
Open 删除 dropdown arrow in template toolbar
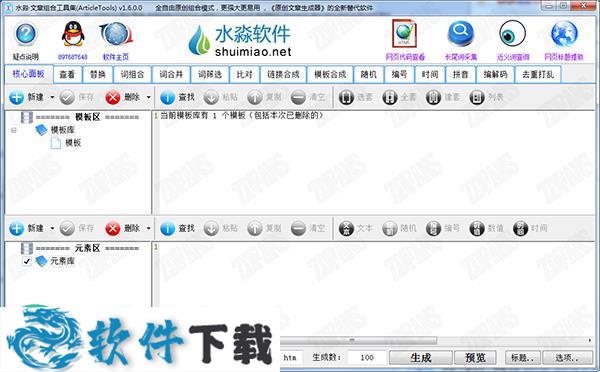click(148, 98)
